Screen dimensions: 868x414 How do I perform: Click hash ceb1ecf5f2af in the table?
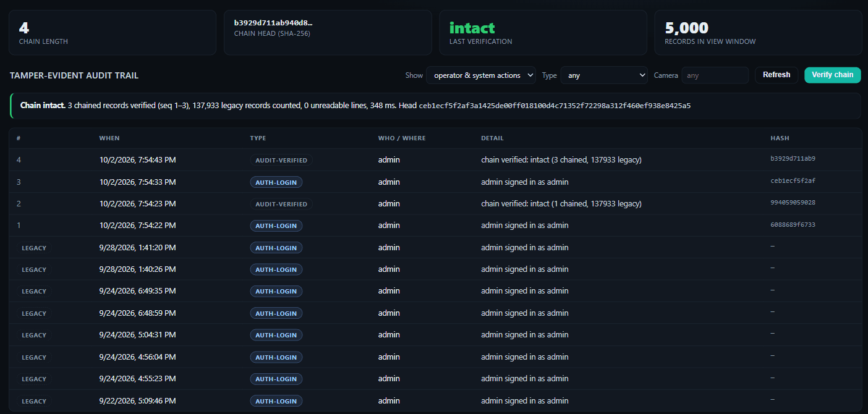pyautogui.click(x=793, y=181)
